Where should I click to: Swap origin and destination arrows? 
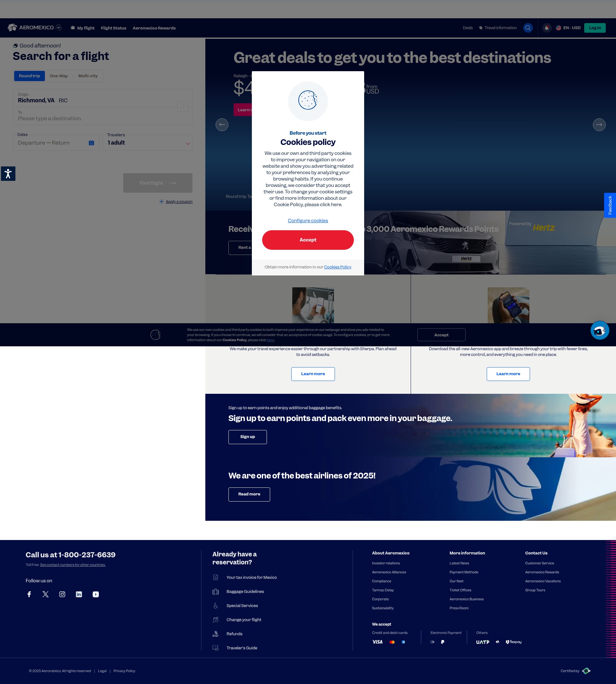183,107
